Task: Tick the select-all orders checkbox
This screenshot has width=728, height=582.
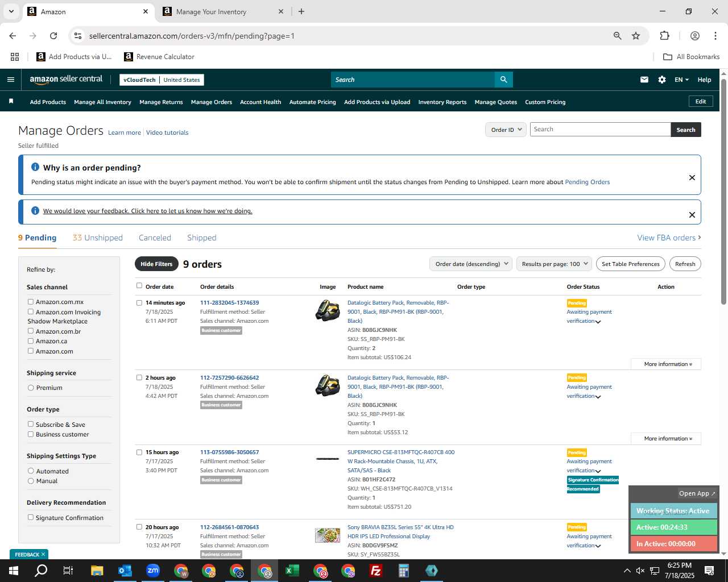Action: coord(139,286)
